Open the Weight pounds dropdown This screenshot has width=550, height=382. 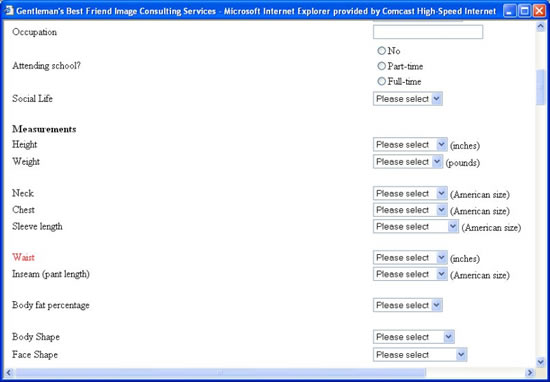pos(408,162)
